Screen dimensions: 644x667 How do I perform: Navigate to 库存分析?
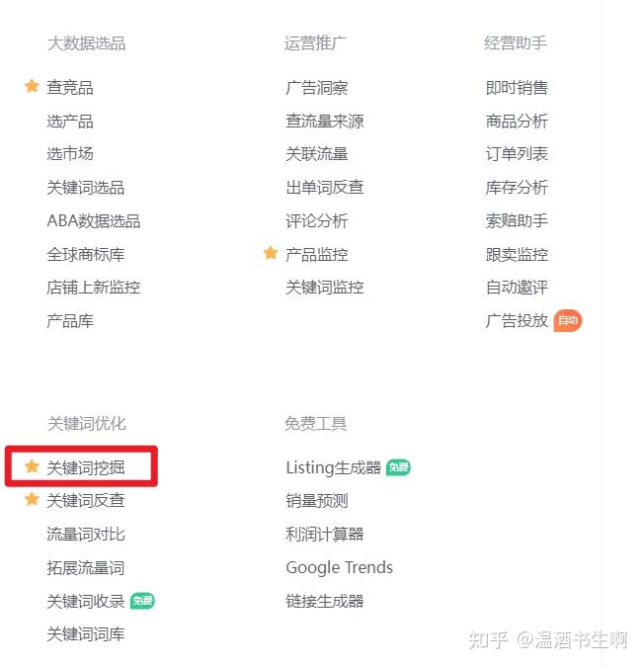[517, 188]
